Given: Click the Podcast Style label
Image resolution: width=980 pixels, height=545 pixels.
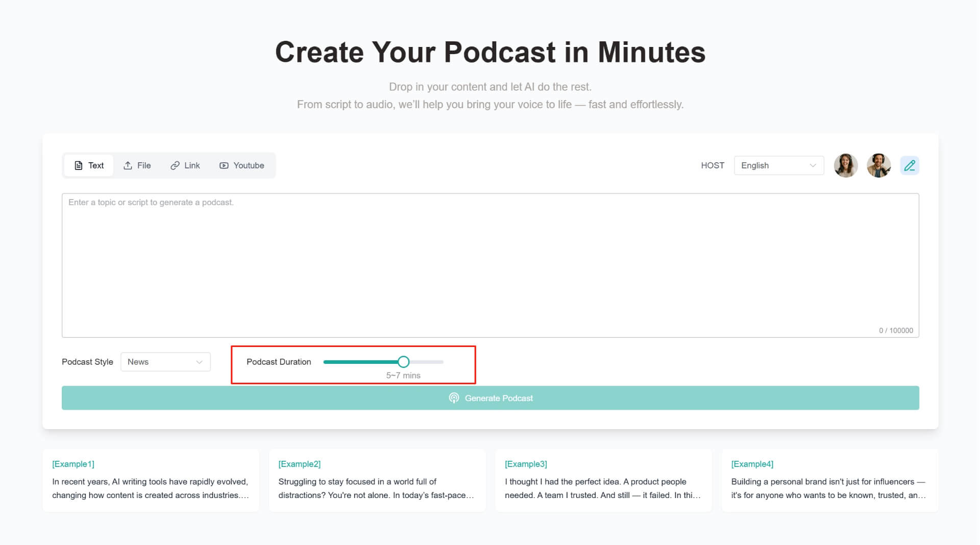Looking at the screenshot, I should point(87,362).
